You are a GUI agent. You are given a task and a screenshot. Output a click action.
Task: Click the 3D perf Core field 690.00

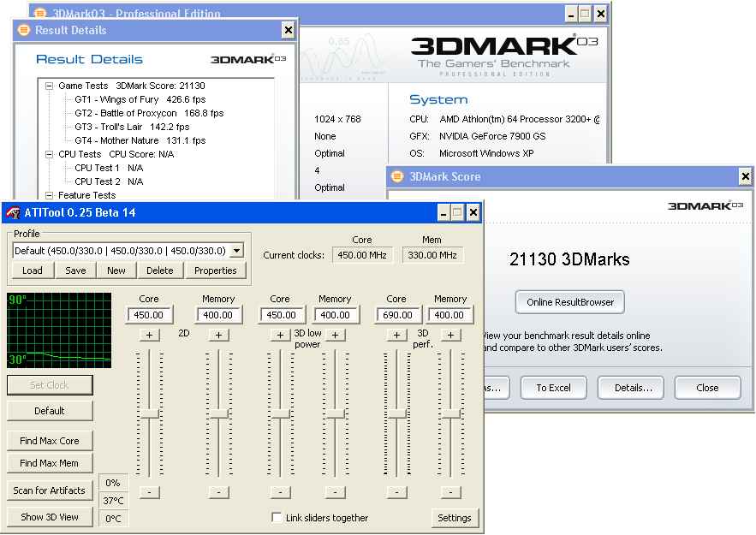(397, 315)
